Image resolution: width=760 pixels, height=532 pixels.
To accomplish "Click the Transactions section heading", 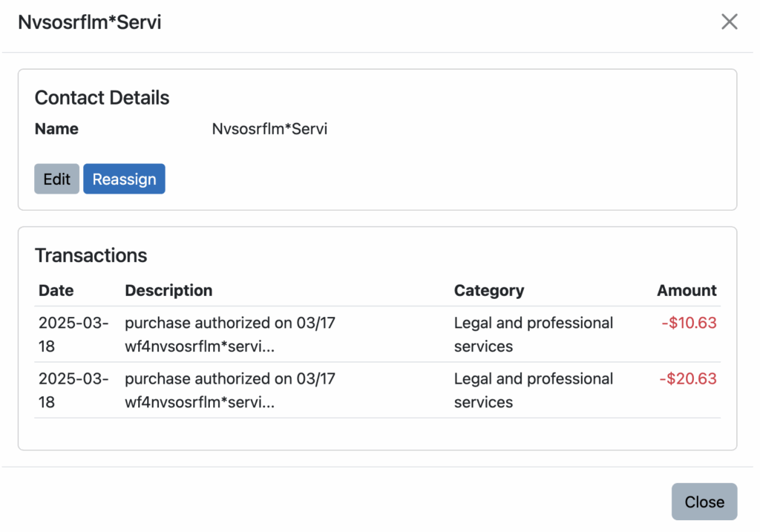I will (x=91, y=255).
